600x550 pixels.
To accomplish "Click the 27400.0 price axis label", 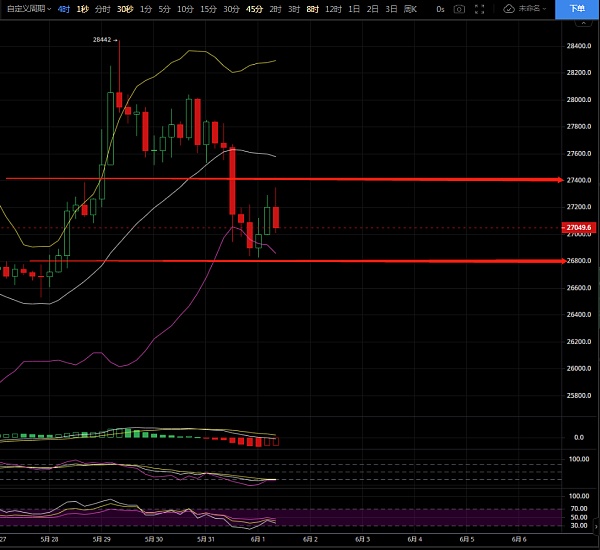I will (579, 180).
